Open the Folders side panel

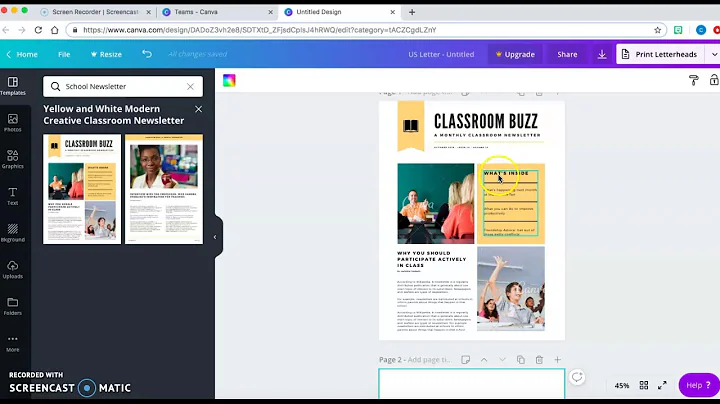coord(13,307)
